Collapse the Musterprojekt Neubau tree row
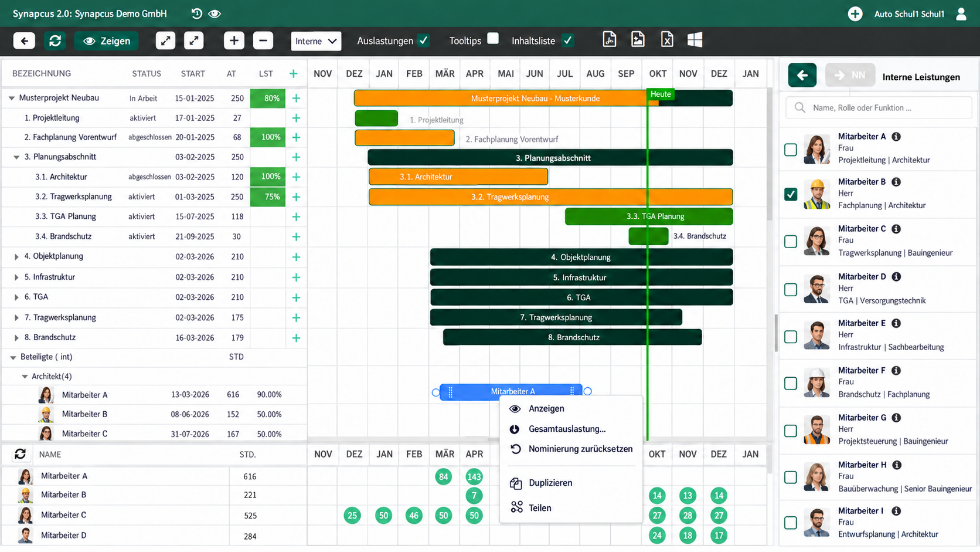 (x=12, y=98)
